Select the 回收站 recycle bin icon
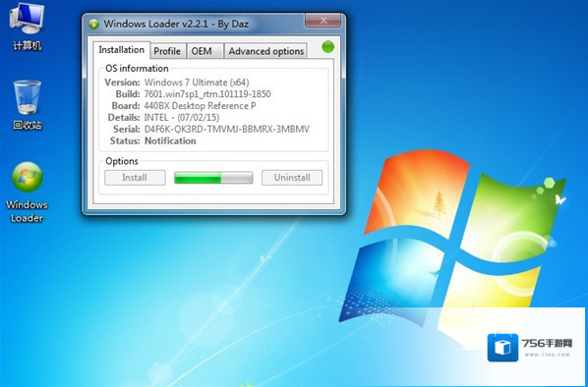Viewport: 588px width, 387px height. 27,105
